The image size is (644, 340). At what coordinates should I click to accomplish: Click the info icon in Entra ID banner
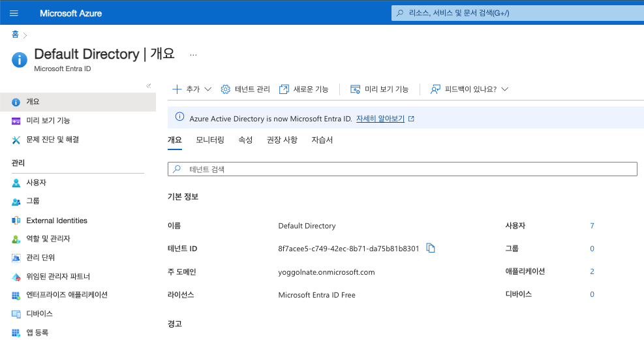180,117
